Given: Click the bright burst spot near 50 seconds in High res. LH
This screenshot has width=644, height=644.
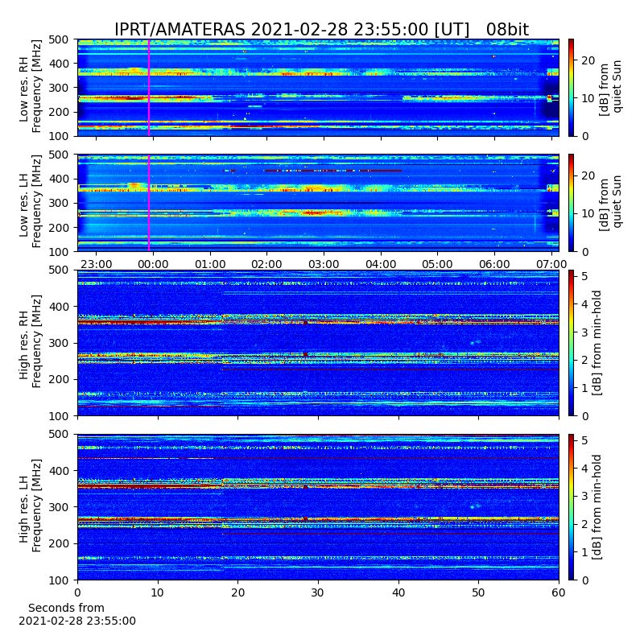Looking at the screenshot, I should tap(475, 506).
